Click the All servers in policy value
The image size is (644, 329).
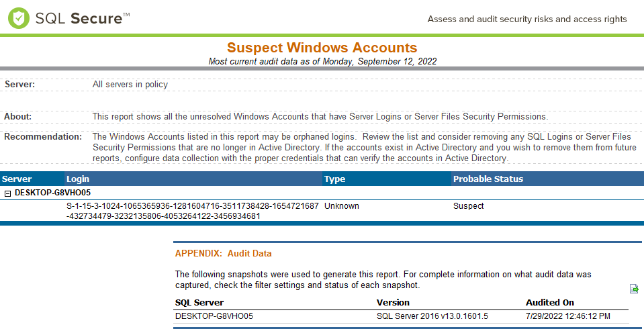[x=130, y=85]
